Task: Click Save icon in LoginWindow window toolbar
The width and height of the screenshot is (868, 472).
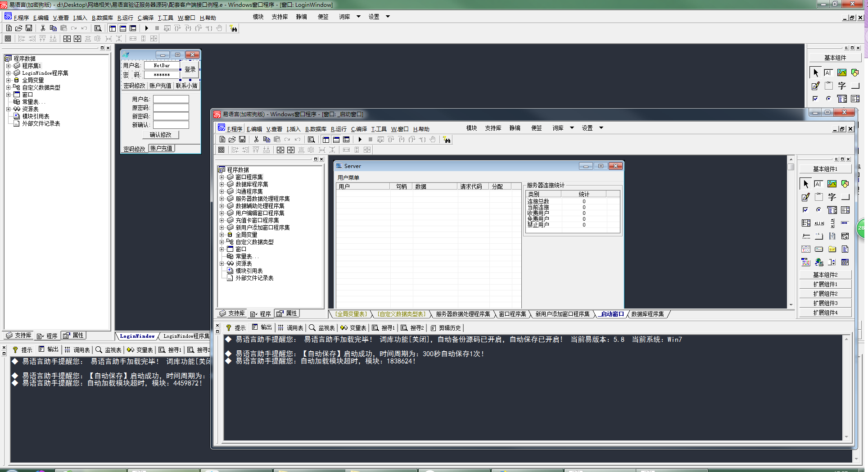Action: 29,28
